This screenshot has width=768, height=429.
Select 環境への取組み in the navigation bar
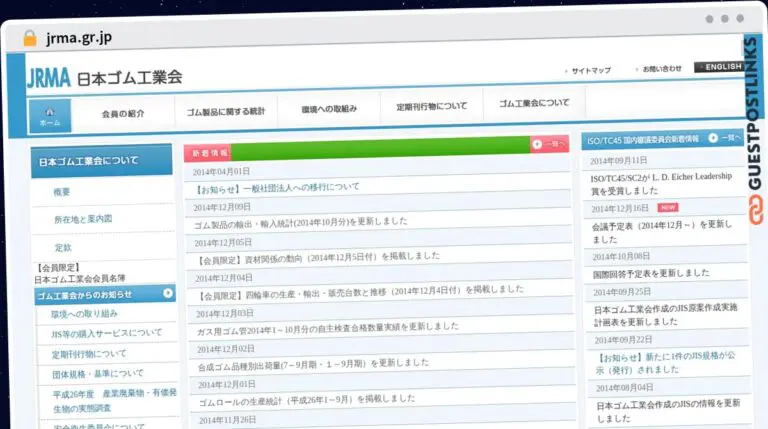[329, 108]
